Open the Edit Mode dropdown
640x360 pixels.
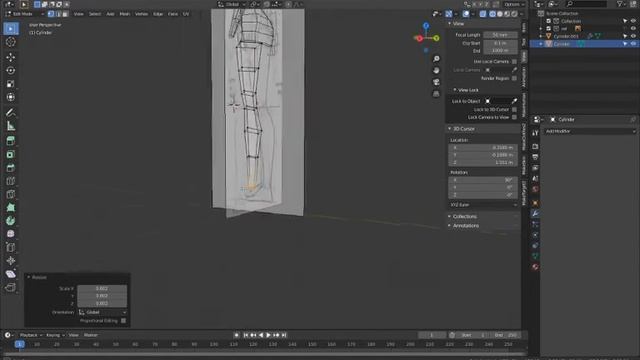(x=25, y=14)
